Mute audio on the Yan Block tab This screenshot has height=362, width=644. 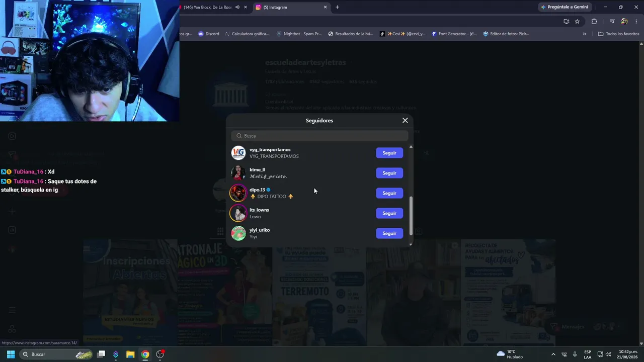(x=237, y=7)
